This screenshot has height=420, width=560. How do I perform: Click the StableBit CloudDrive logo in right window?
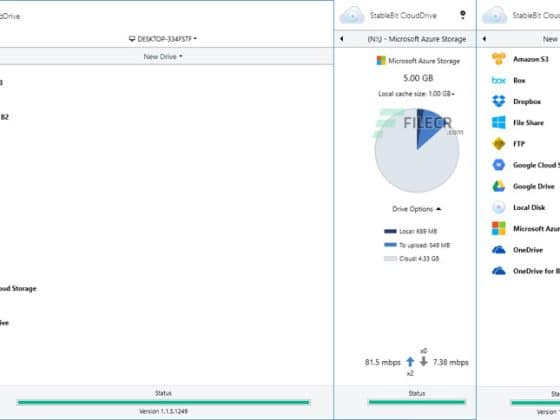(495, 15)
